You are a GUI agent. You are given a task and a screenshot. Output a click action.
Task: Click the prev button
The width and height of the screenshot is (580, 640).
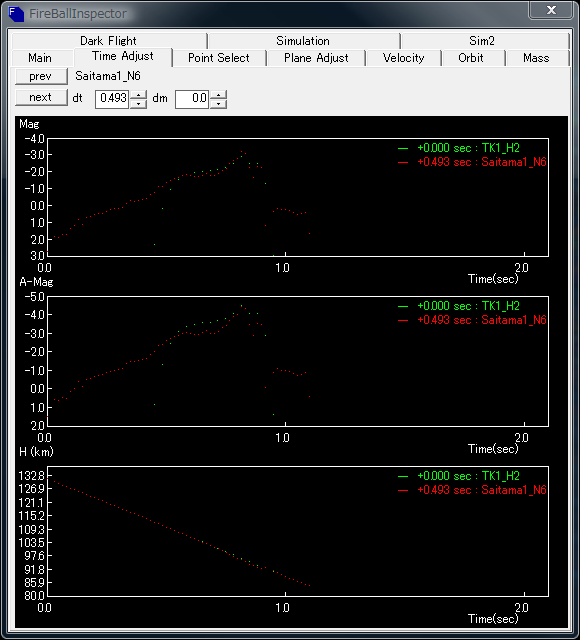(x=41, y=76)
